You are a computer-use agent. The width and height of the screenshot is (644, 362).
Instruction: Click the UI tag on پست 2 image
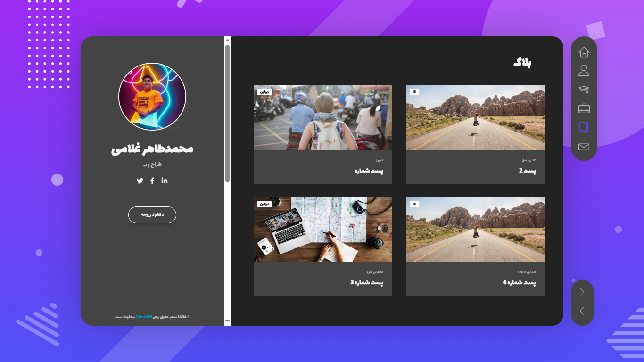click(x=414, y=92)
